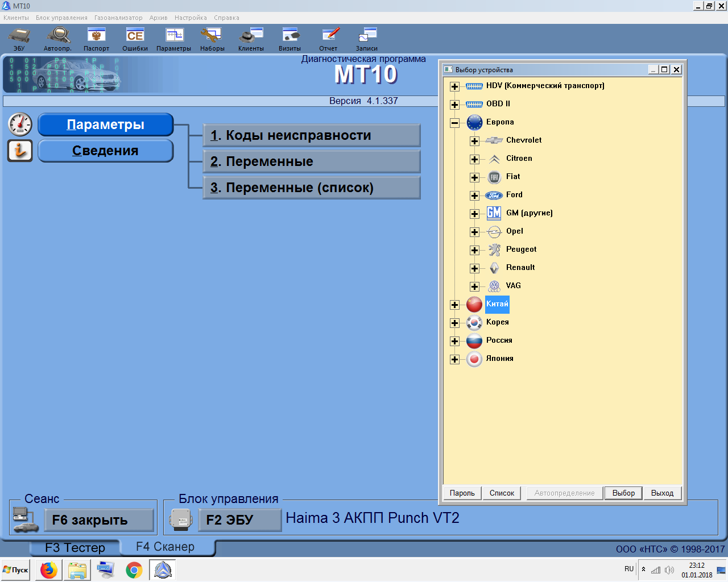Open the Блок управления menu
The height and width of the screenshot is (582, 728).
click(61, 18)
